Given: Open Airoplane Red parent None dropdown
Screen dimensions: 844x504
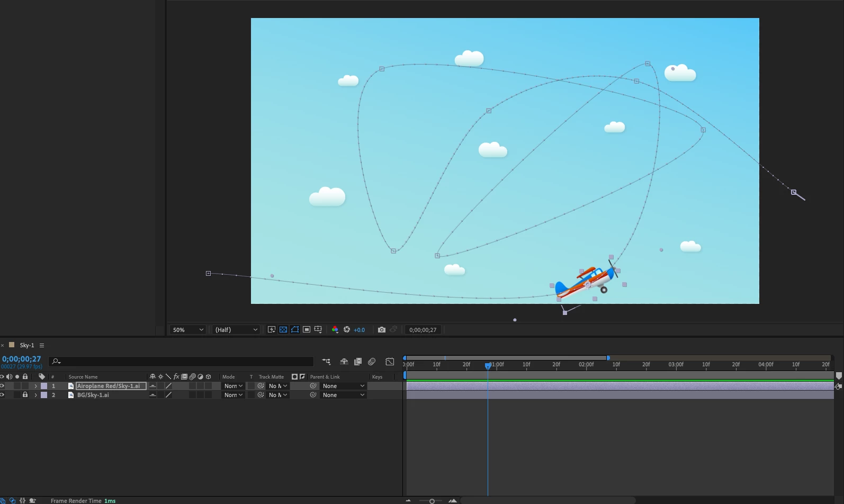Looking at the screenshot, I should 343,386.
